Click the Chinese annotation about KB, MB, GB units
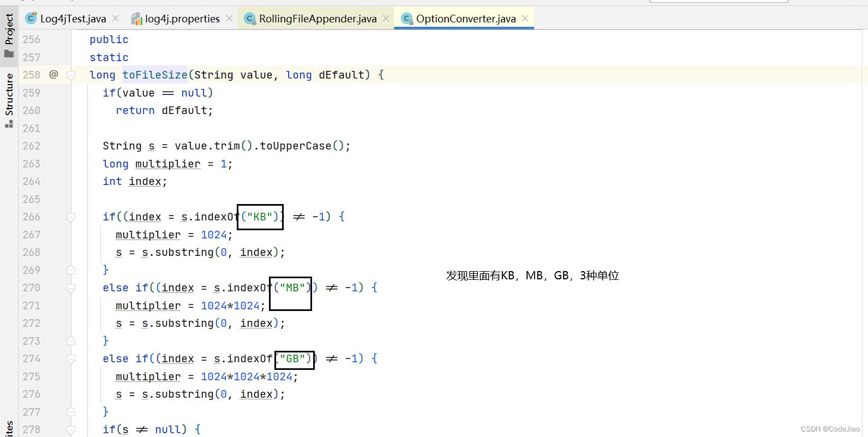Image resolution: width=868 pixels, height=437 pixels. [532, 276]
